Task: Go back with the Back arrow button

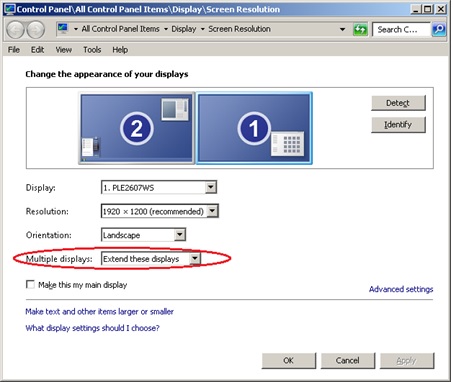Action: click(x=15, y=30)
